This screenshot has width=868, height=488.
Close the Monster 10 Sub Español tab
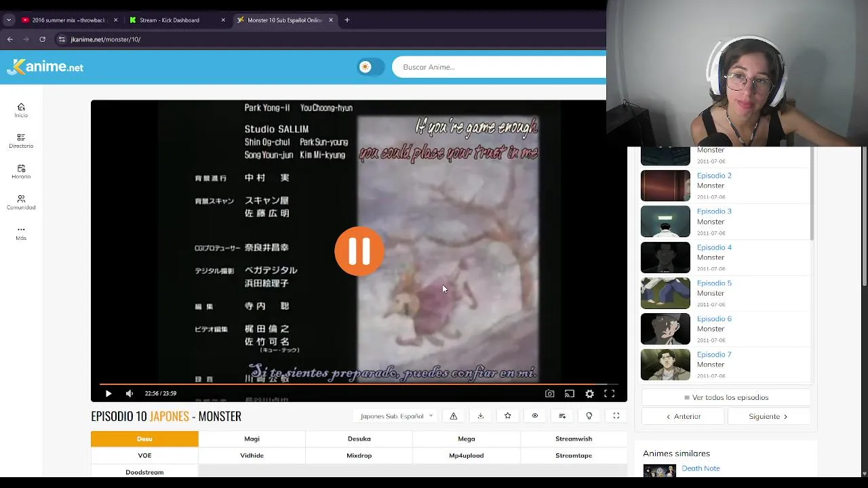click(x=331, y=20)
